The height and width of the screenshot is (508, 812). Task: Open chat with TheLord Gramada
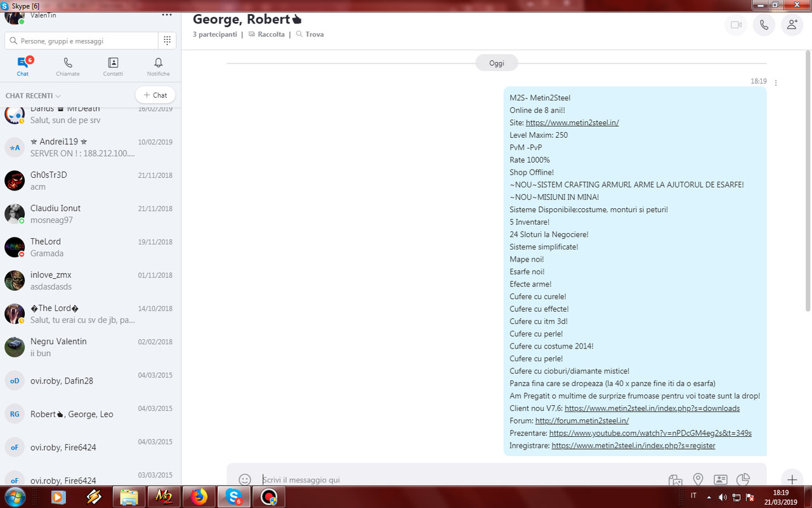[x=91, y=247]
